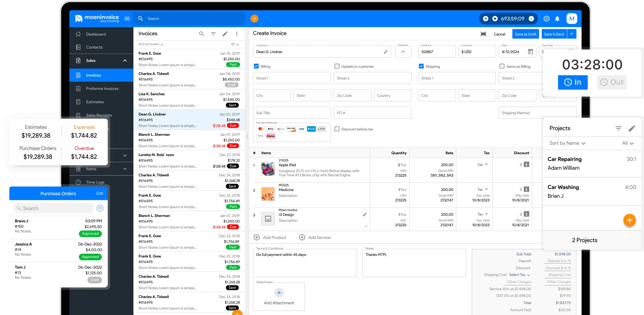644x315 pixels.
Task: Click the Invoices list more options icon
Action: pyautogui.click(x=237, y=34)
